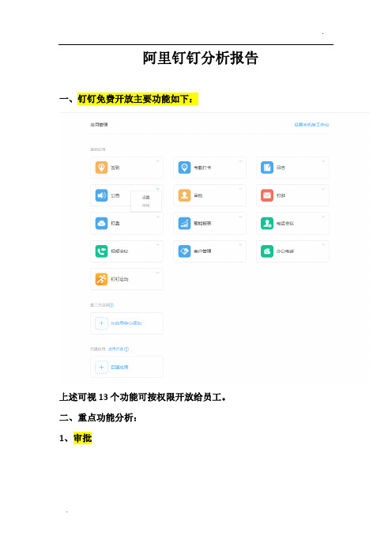Click the help icon beside 第三方应用

pyautogui.click(x=111, y=305)
